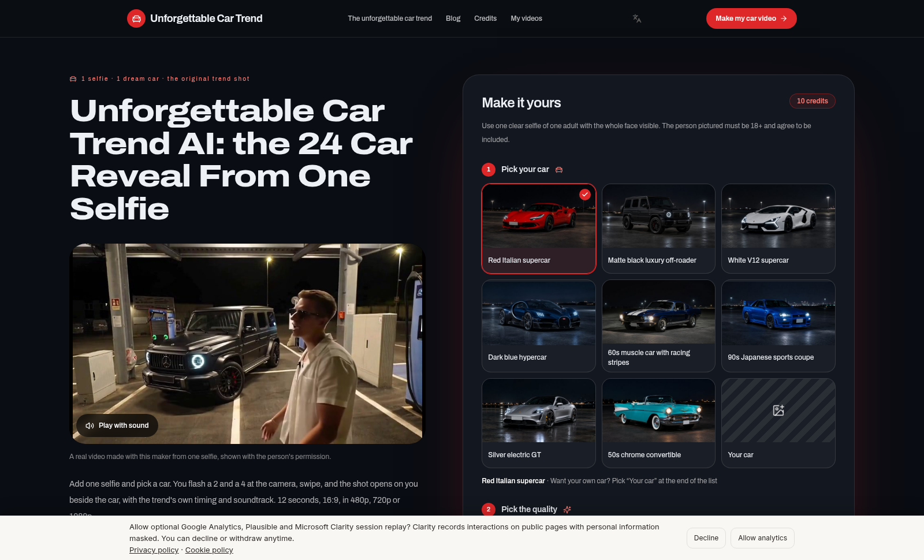
Task: Choose the 60s muscle car with racing stripes
Action: [x=658, y=326]
